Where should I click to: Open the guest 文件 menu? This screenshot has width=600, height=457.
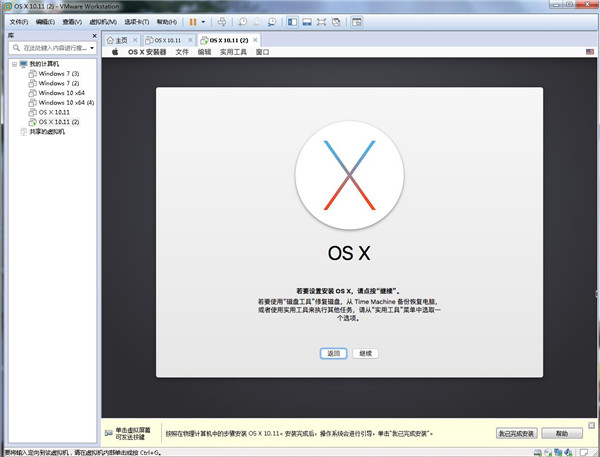click(182, 52)
